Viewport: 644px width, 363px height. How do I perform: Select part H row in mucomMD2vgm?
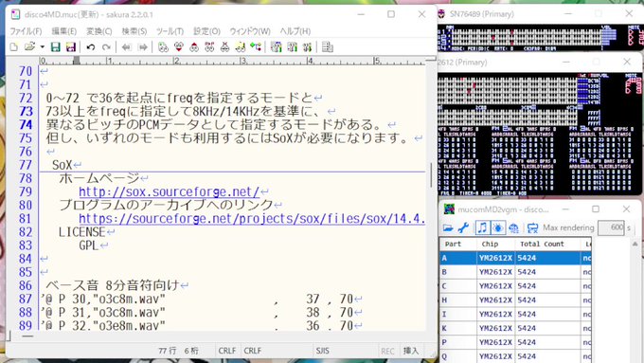click(x=516, y=300)
